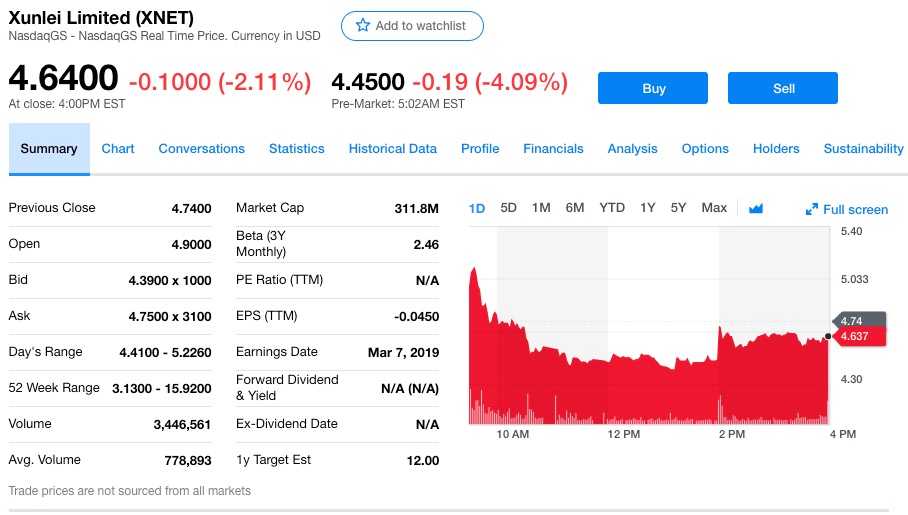Viewport: 908px width, 515px height.
Task: Go to the Statistics tab
Action: point(296,148)
